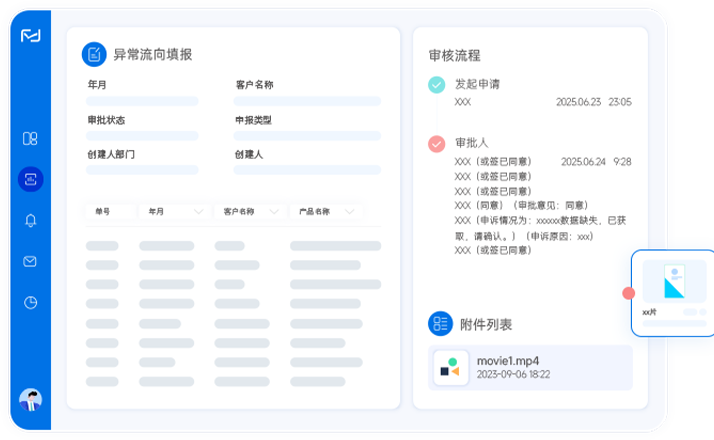Open the mail icon in sidebar
714x440 pixels.
click(x=30, y=261)
